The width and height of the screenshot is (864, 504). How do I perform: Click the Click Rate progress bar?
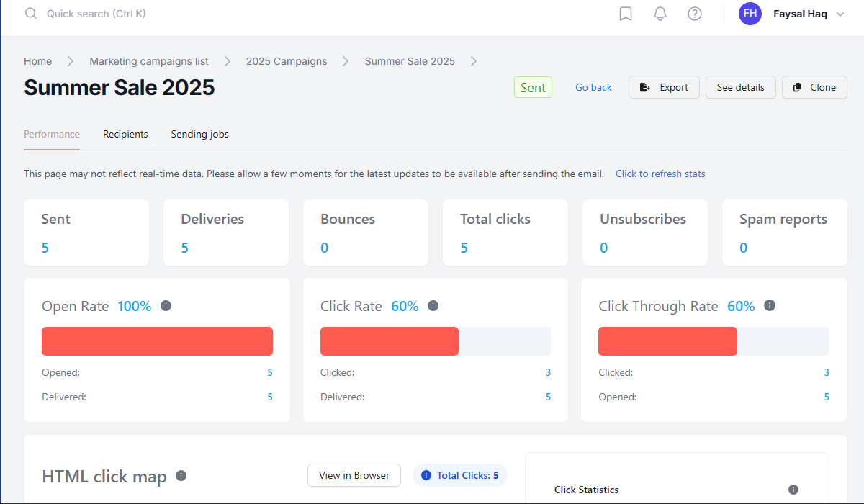coord(436,341)
